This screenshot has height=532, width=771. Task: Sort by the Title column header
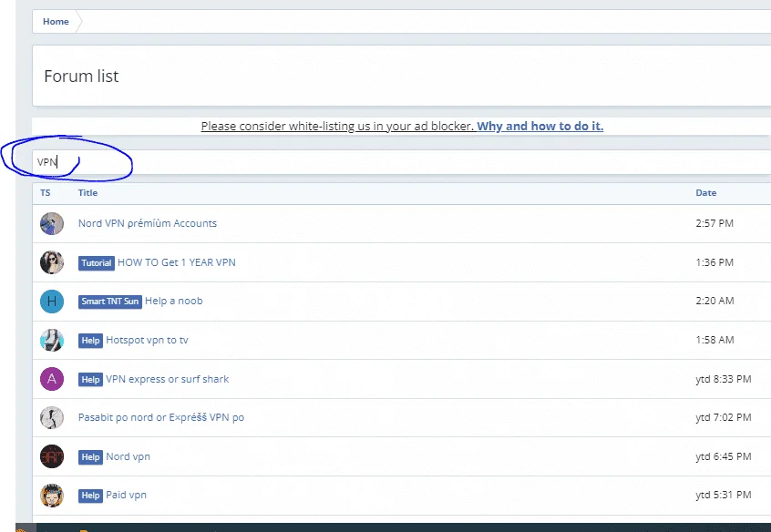point(87,193)
